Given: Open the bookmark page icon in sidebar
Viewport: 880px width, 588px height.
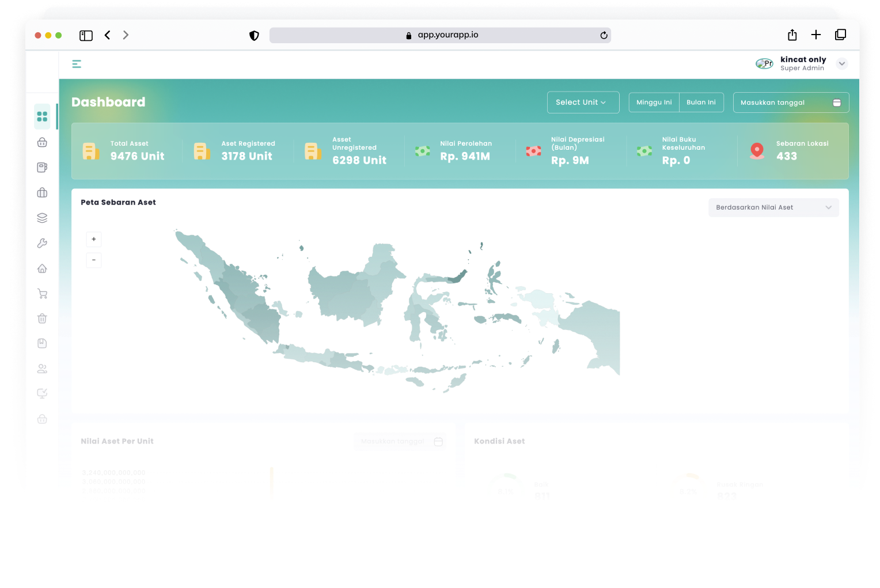Looking at the screenshot, I should 42,343.
